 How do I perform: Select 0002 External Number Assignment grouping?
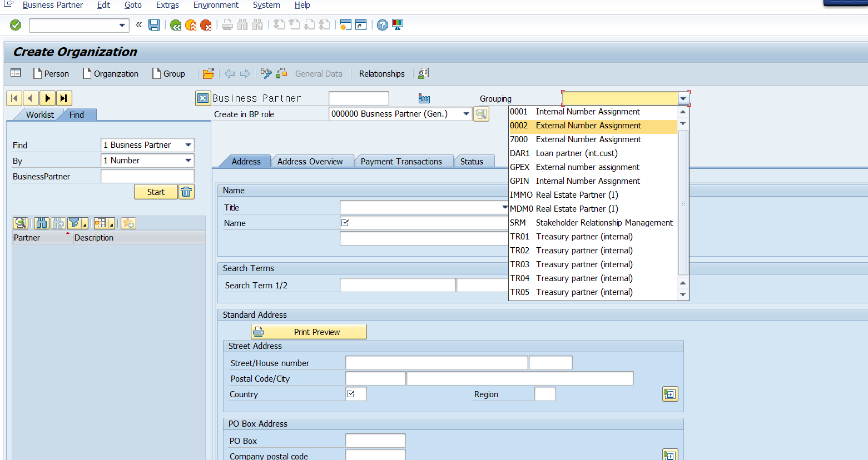tap(593, 126)
